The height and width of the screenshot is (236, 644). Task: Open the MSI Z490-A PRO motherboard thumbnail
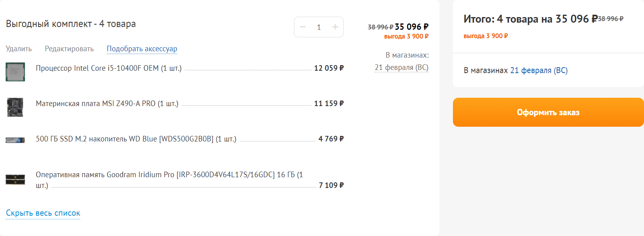(x=15, y=107)
